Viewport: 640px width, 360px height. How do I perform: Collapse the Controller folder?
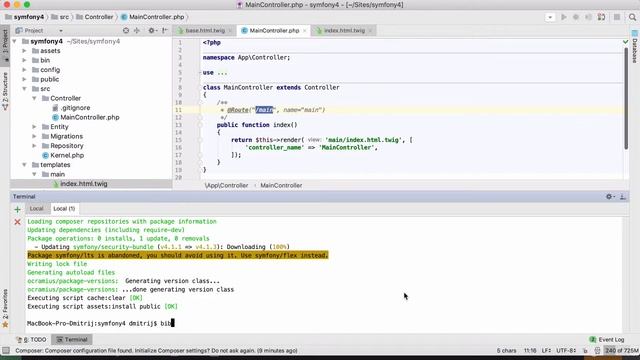coord(34,98)
